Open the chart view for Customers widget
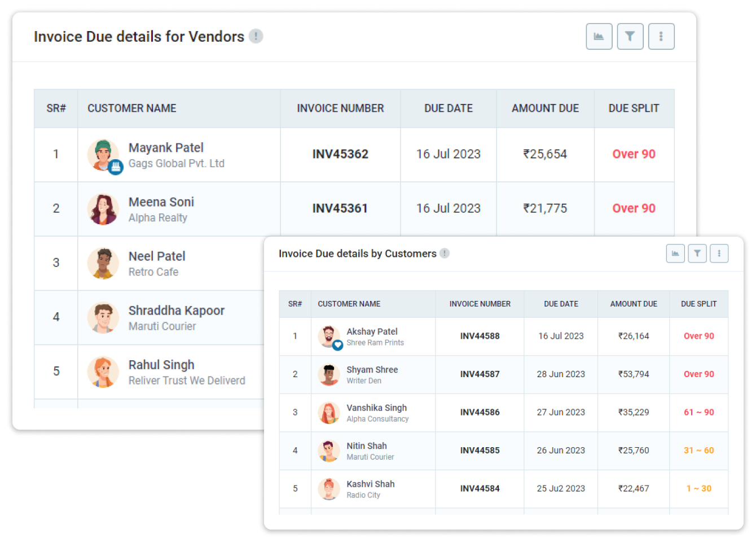 click(675, 253)
